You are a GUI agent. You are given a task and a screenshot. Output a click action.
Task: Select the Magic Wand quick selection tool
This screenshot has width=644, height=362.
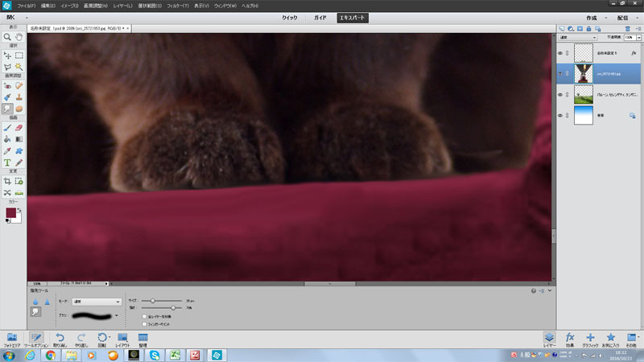(x=19, y=67)
